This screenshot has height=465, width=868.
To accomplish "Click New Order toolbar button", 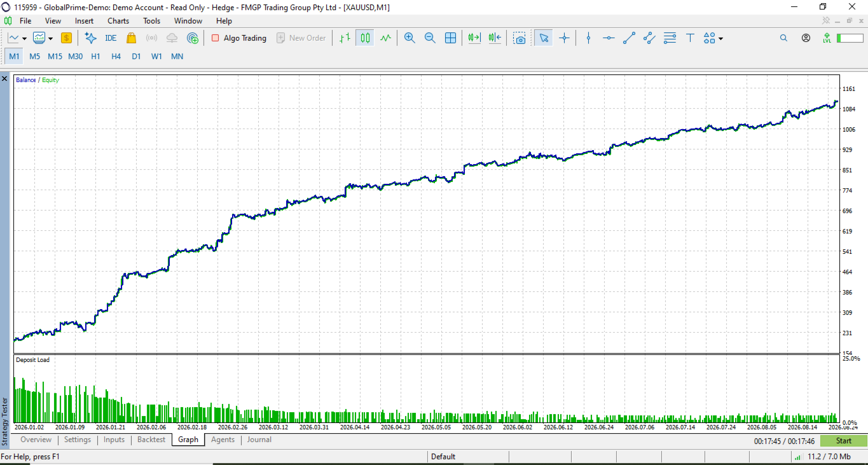I will [301, 38].
